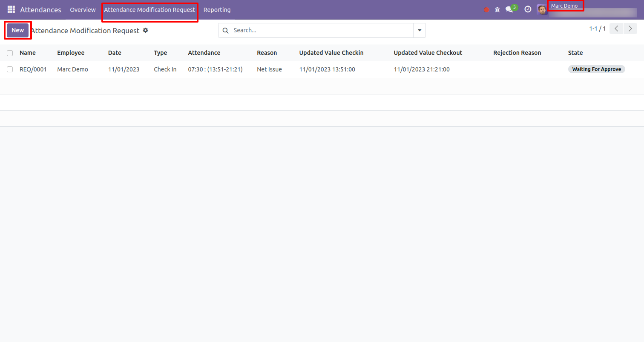Sort by the Name column header
The image size is (644, 342).
(x=28, y=53)
